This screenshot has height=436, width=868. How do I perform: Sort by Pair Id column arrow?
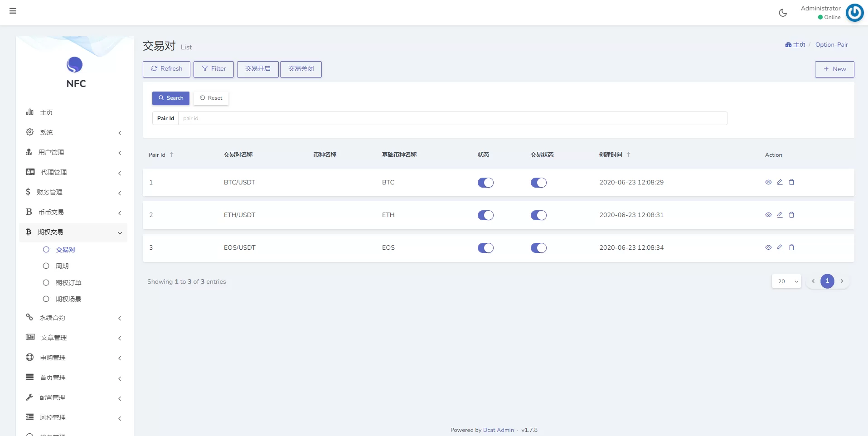(x=172, y=155)
